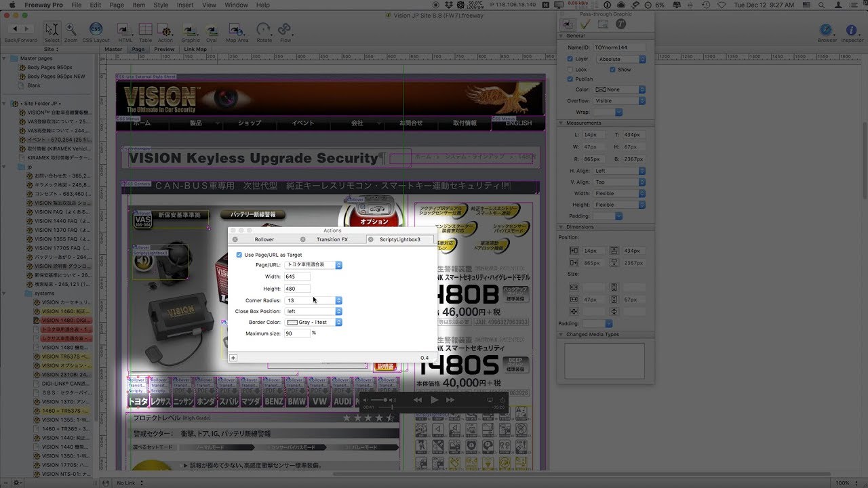Switch to Link Map tab
The height and width of the screenshot is (488, 868).
[195, 49]
